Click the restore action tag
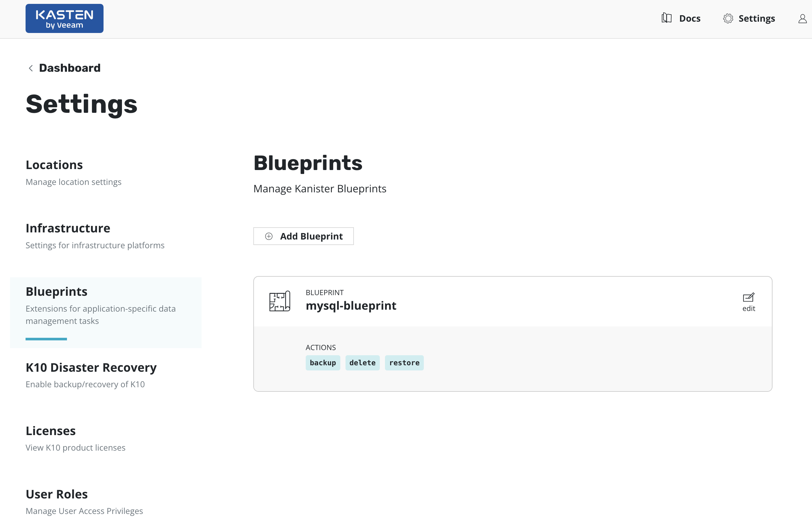 pyautogui.click(x=404, y=363)
